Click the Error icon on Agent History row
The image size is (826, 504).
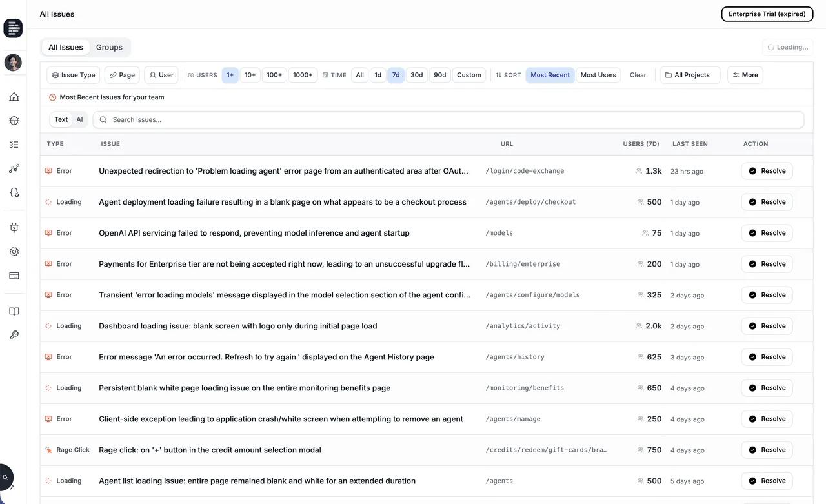pos(48,357)
